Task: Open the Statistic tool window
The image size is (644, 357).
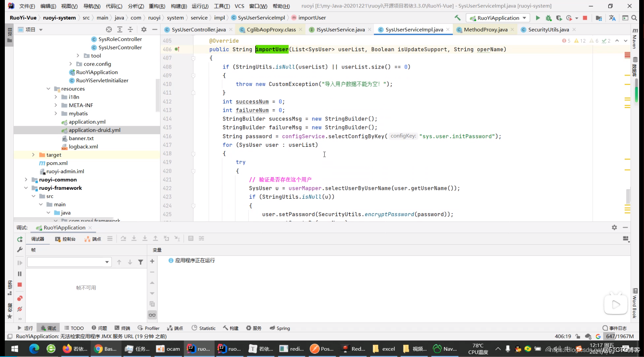Action: pos(204,328)
